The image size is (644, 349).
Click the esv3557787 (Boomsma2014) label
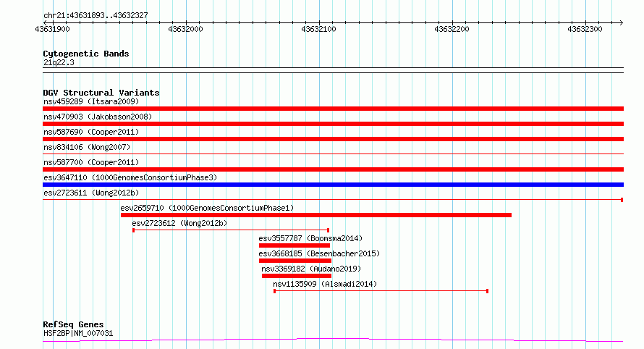[310, 238]
